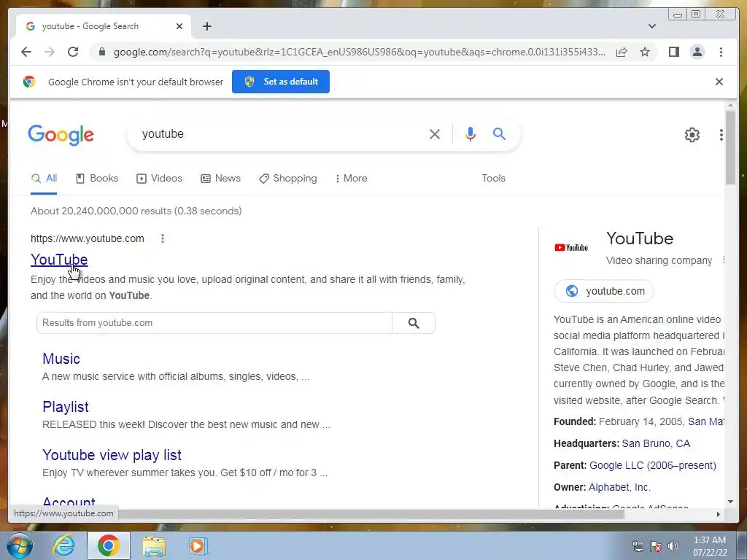Switch to the Shopping tab

pos(287,179)
